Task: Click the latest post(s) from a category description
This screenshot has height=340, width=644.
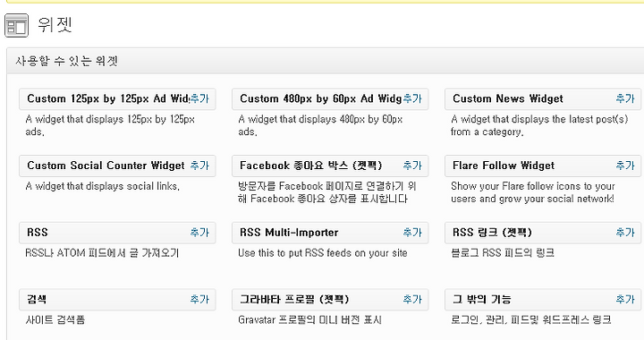Action: (539, 125)
